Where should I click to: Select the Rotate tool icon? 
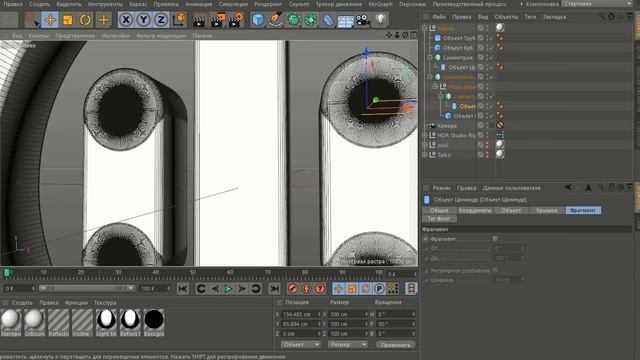(x=85, y=20)
